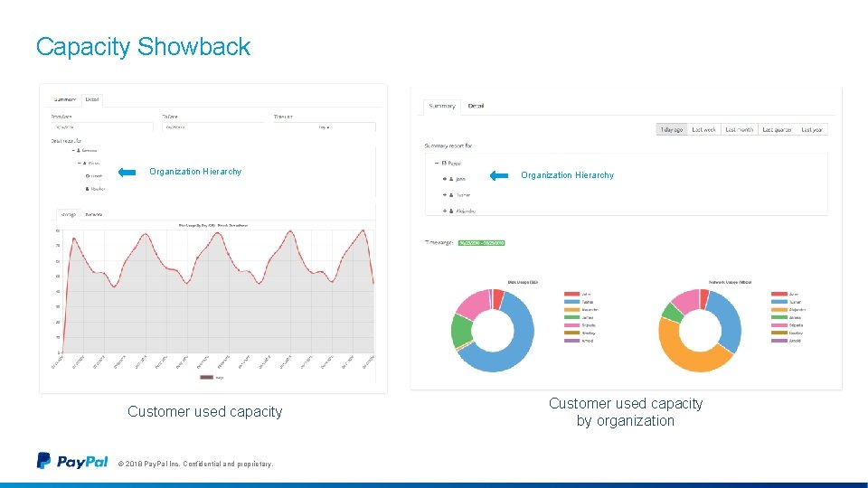This screenshot has height=488, width=868.
Task: Click the user icon beside John
Action: coord(451,179)
